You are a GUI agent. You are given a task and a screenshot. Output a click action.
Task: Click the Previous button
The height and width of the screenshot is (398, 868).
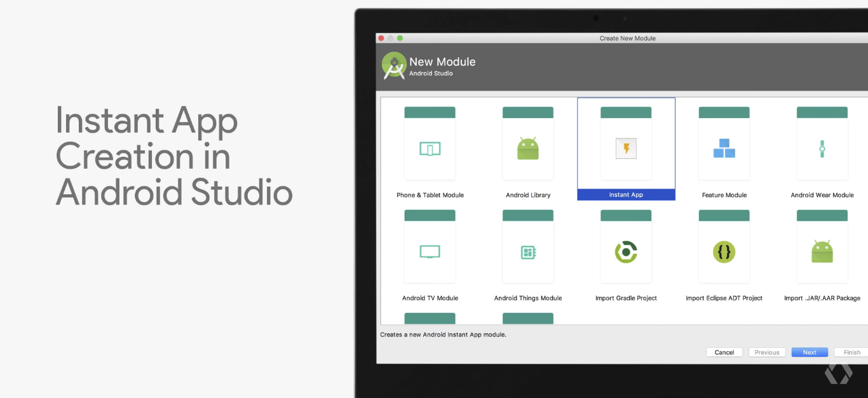767,352
